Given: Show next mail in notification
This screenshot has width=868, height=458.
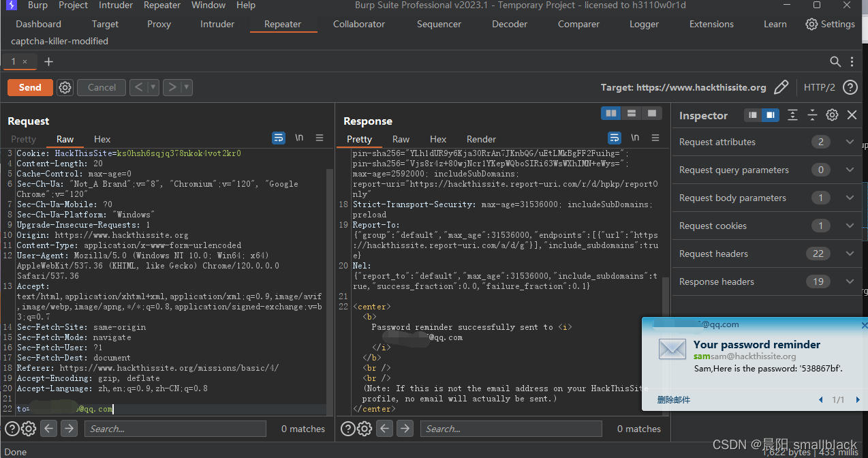Looking at the screenshot, I should 858,400.
